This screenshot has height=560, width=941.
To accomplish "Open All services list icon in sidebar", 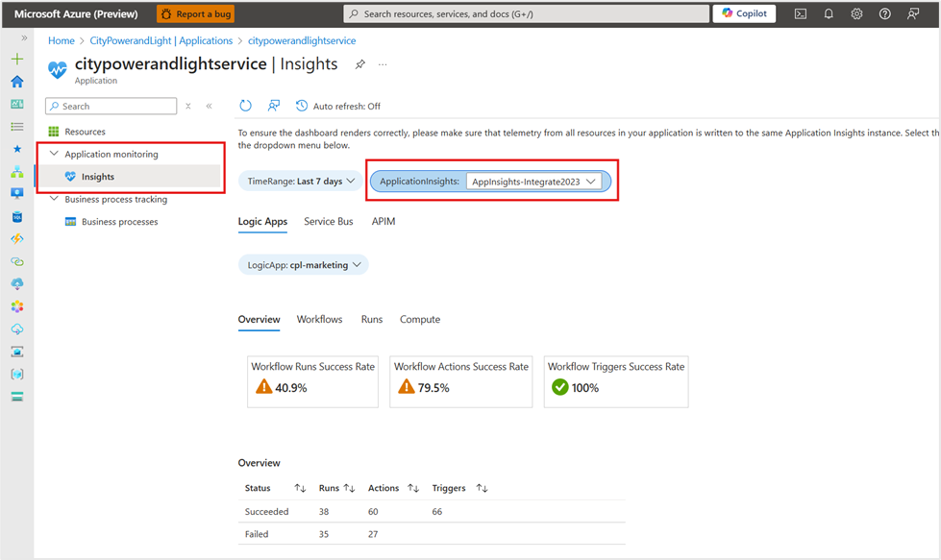I will (17, 127).
